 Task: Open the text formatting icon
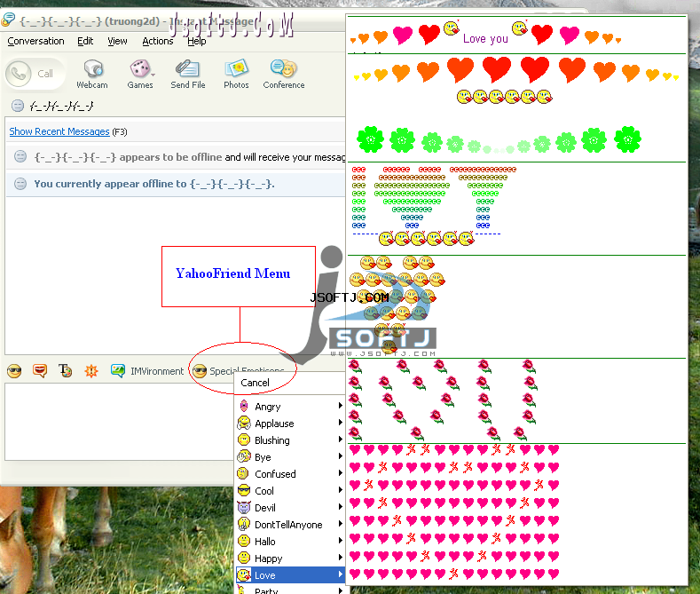point(65,370)
